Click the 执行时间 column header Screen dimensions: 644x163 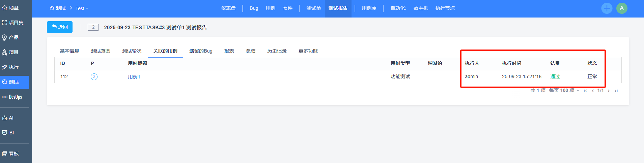point(511,63)
